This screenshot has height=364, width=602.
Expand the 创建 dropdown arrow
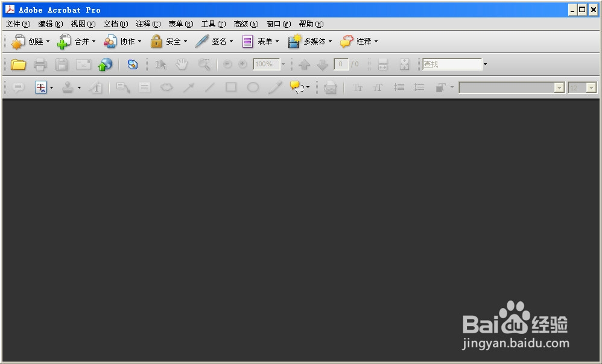48,42
